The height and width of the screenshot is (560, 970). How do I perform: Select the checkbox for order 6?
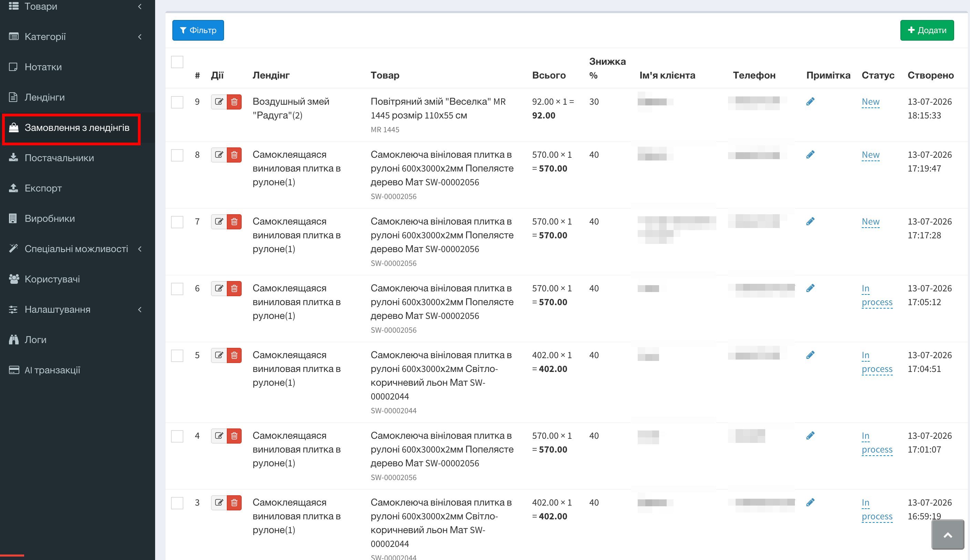(x=177, y=289)
